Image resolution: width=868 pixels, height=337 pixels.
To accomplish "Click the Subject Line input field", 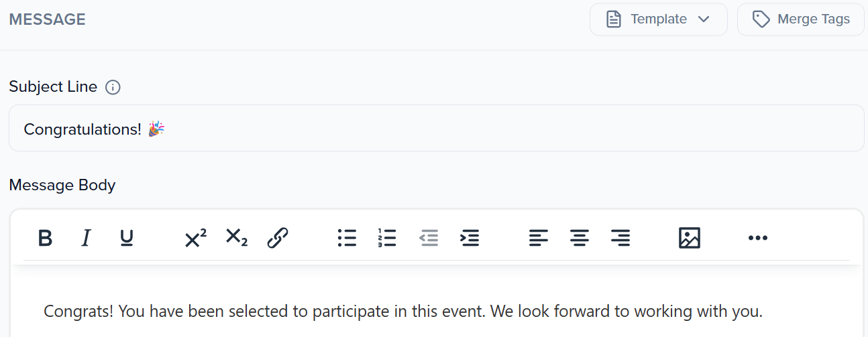I will [x=436, y=129].
